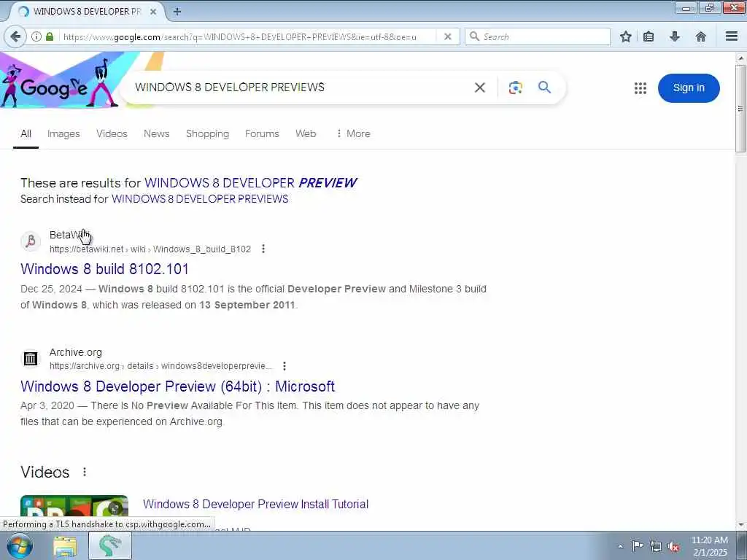Go back to the previous page
This screenshot has width=747, height=560.
[15, 36]
